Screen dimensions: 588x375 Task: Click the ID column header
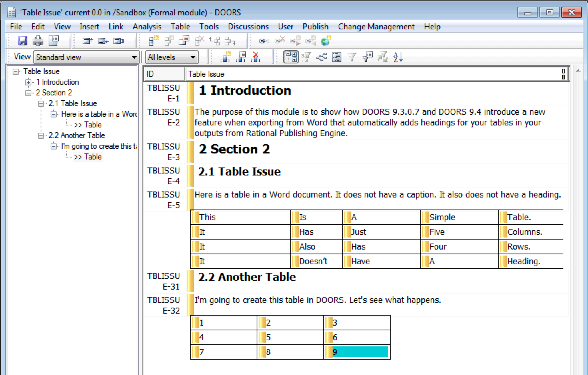[x=164, y=74]
